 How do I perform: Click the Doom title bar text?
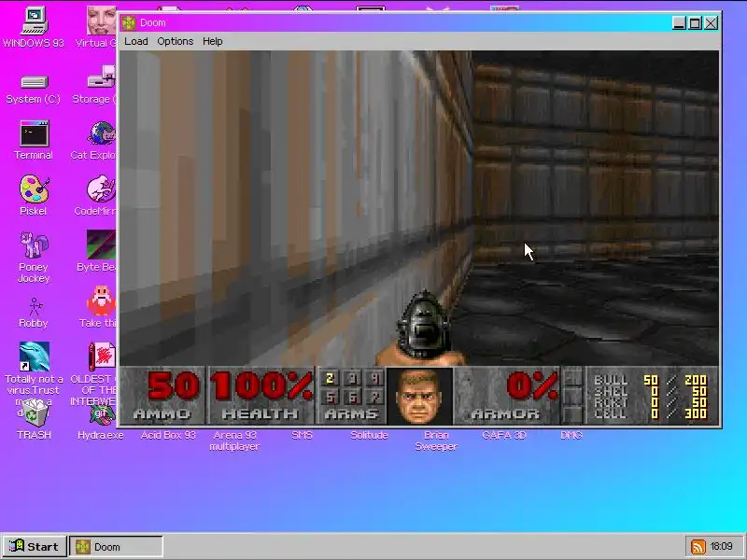[153, 22]
